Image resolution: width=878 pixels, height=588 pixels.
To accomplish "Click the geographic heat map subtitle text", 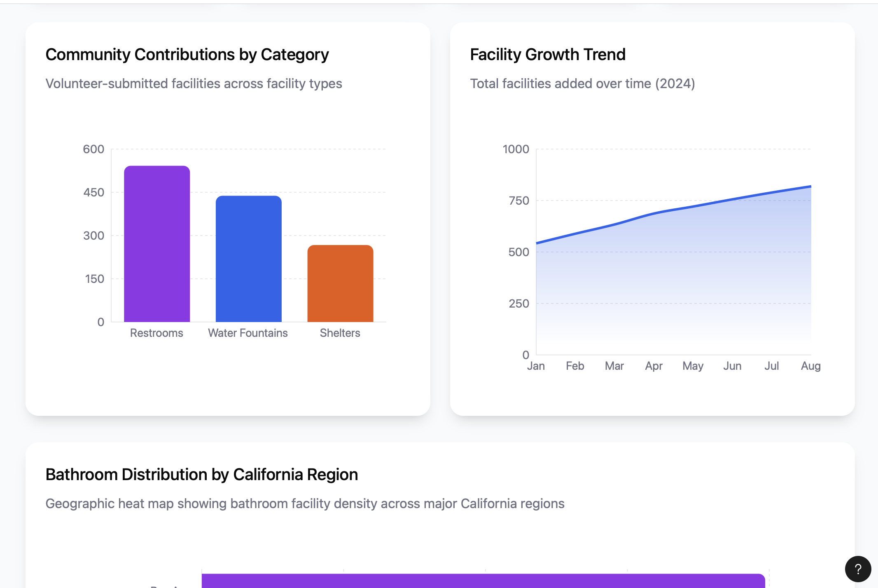I will click(305, 503).
